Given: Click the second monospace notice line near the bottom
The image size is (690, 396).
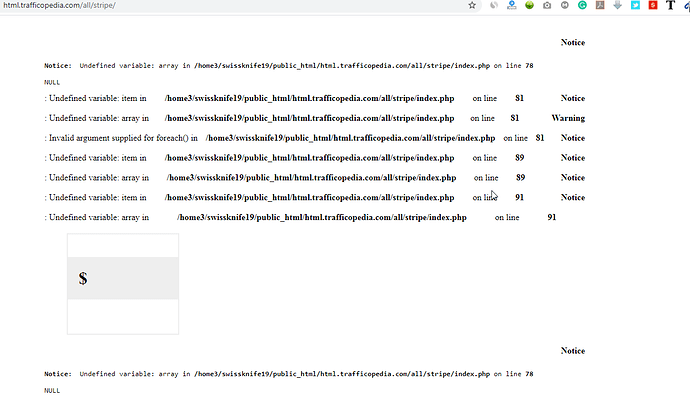Looking at the screenshot, I should tap(289, 374).
